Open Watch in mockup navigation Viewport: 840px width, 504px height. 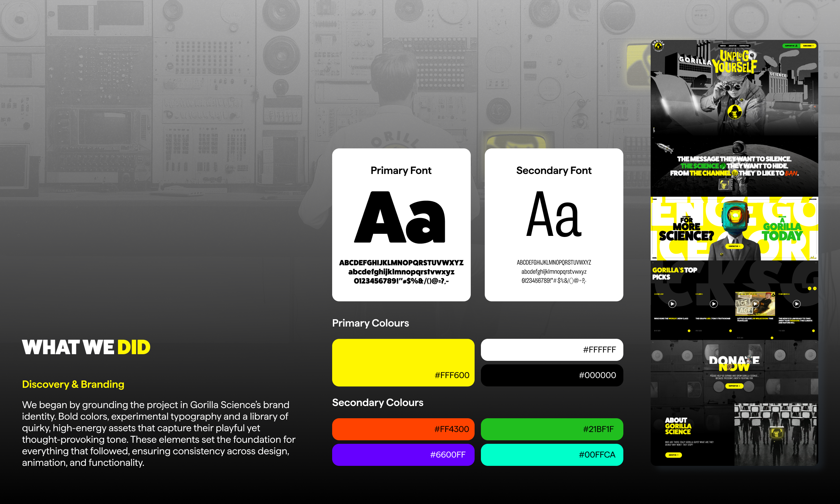point(723,46)
